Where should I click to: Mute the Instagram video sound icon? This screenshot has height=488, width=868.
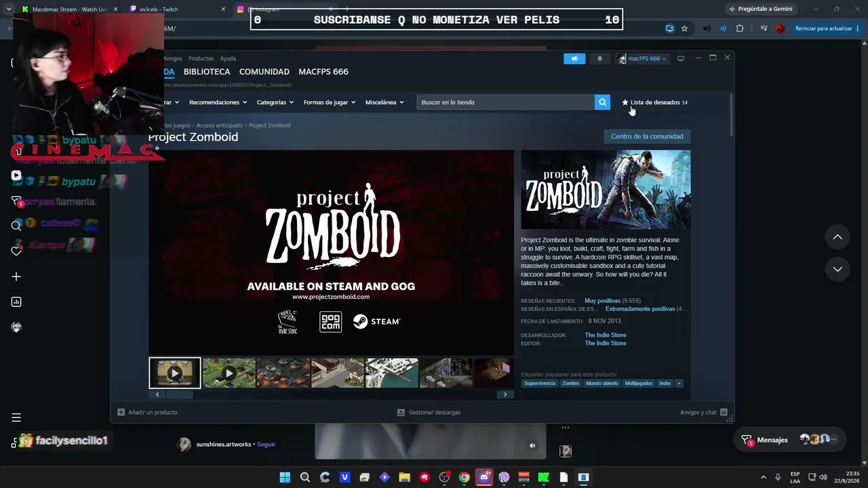tap(532, 445)
